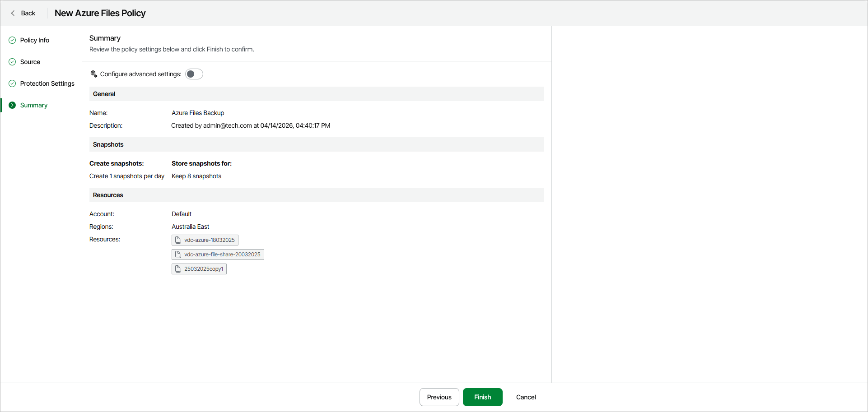Select the Summary step
Viewport: 868px width, 412px height.
(x=34, y=105)
